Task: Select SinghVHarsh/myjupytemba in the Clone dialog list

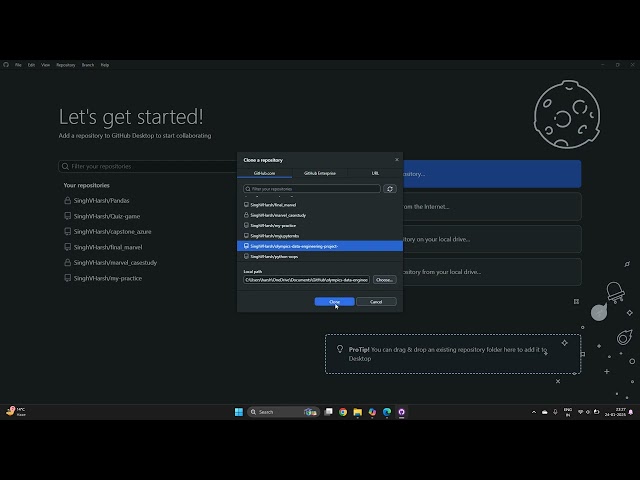Action: pyautogui.click(x=320, y=236)
